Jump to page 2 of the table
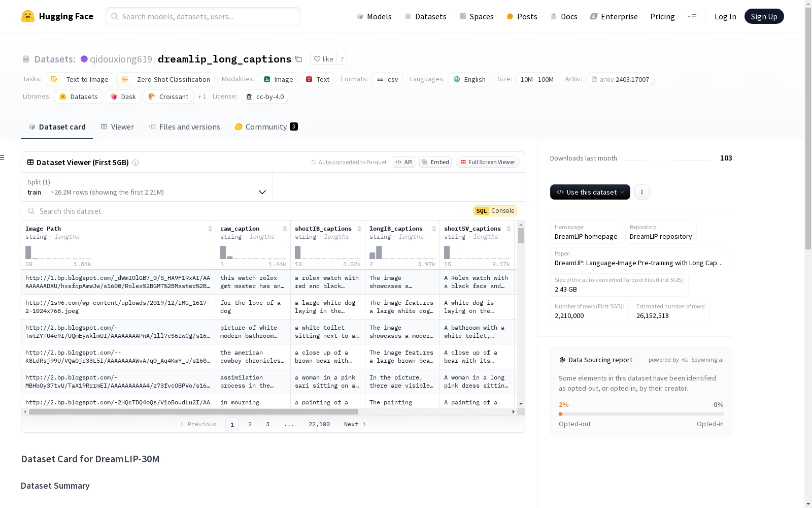 point(250,424)
